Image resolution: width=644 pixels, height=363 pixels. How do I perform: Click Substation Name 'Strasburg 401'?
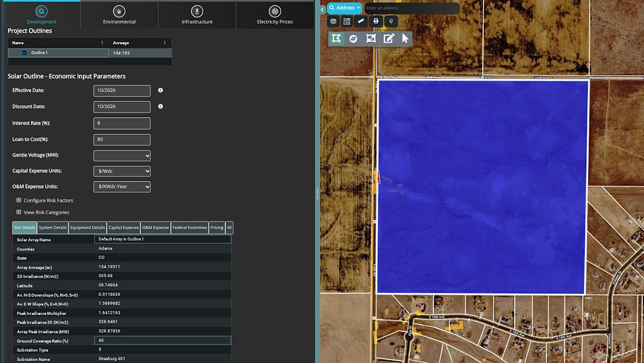tap(112, 359)
